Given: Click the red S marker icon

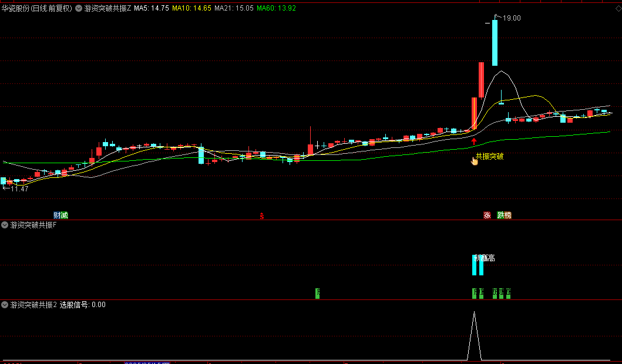Looking at the screenshot, I should pos(262,216).
